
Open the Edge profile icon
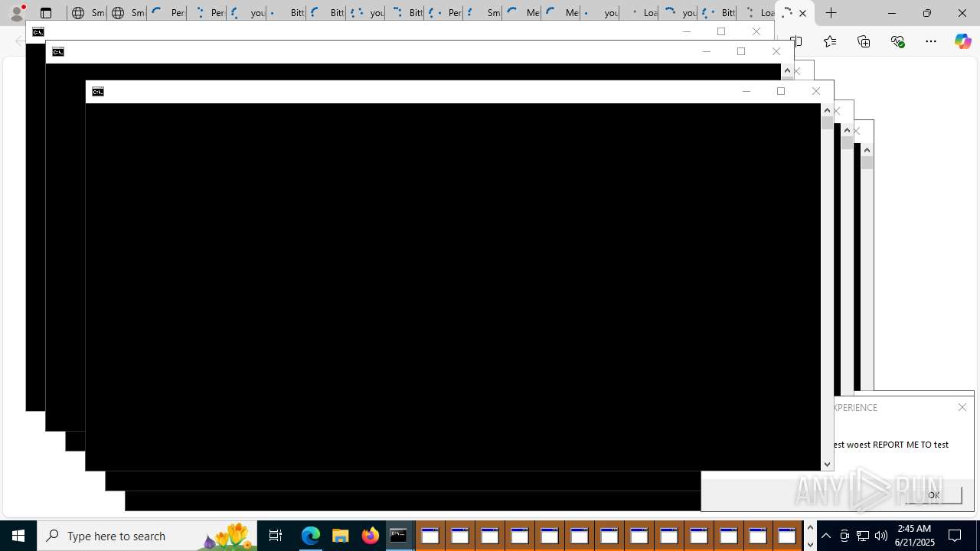[x=16, y=13]
